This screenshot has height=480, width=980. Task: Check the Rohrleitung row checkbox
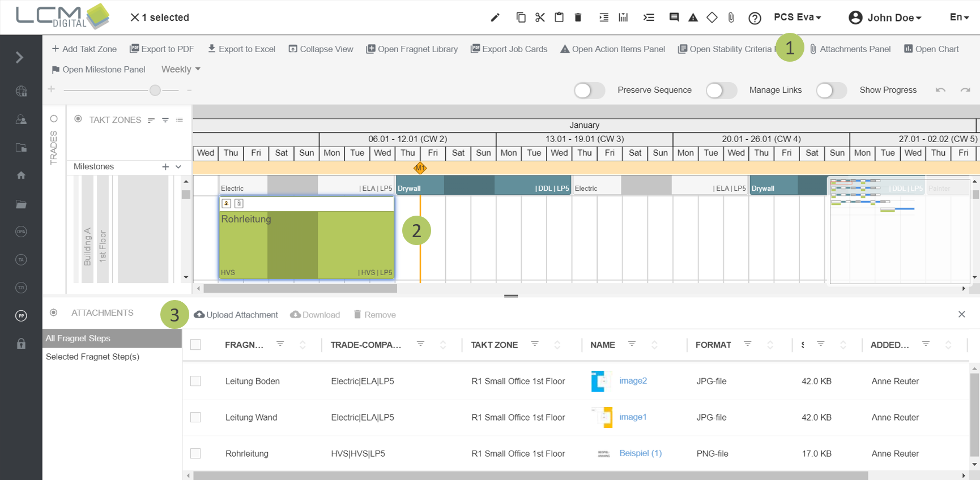[195, 453]
